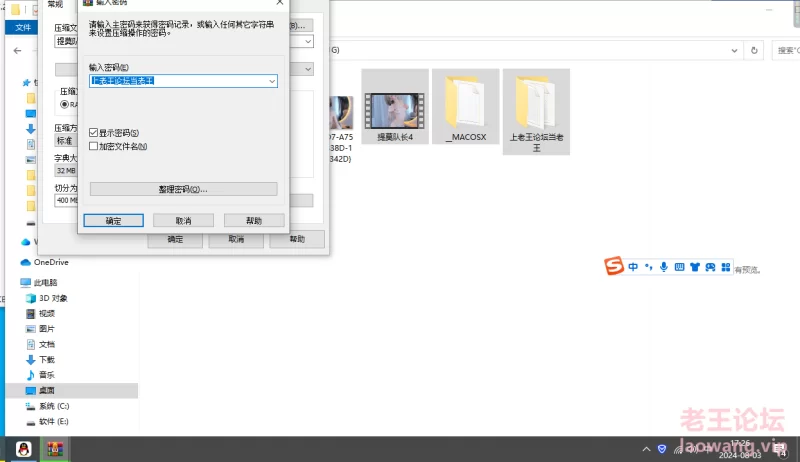
Task: Open 图片 in navigation pane
Action: click(x=46, y=329)
